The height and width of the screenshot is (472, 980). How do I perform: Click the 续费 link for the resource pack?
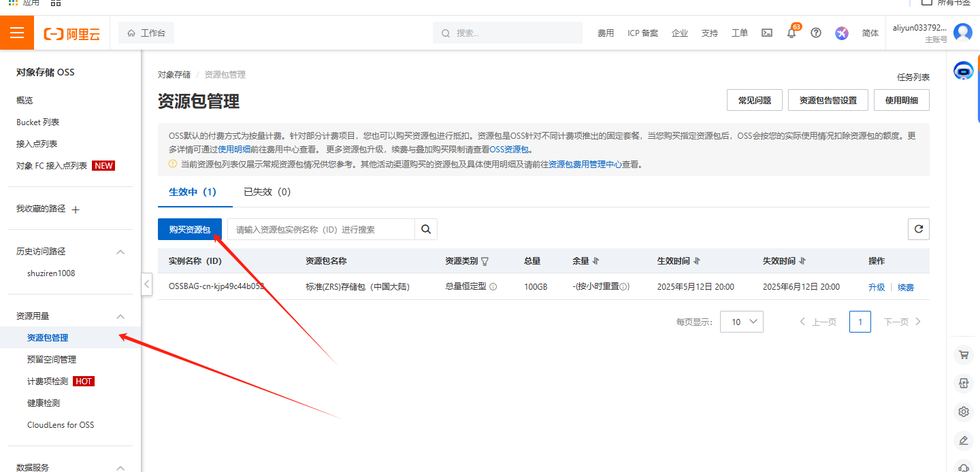(906, 287)
